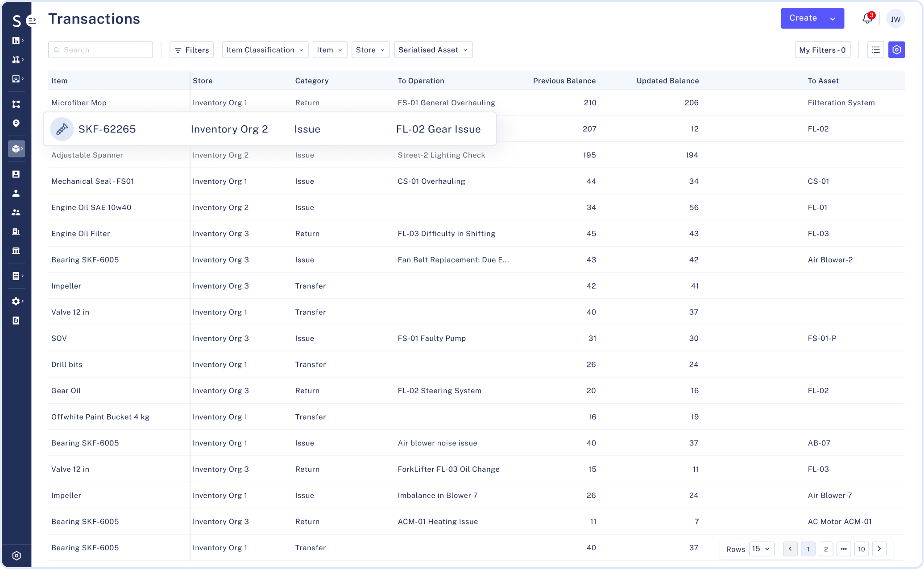Go to page 2
The image size is (924, 569).
tap(826, 549)
